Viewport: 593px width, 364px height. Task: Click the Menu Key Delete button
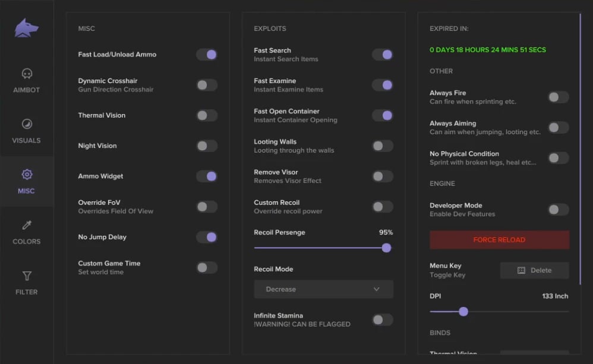click(534, 270)
